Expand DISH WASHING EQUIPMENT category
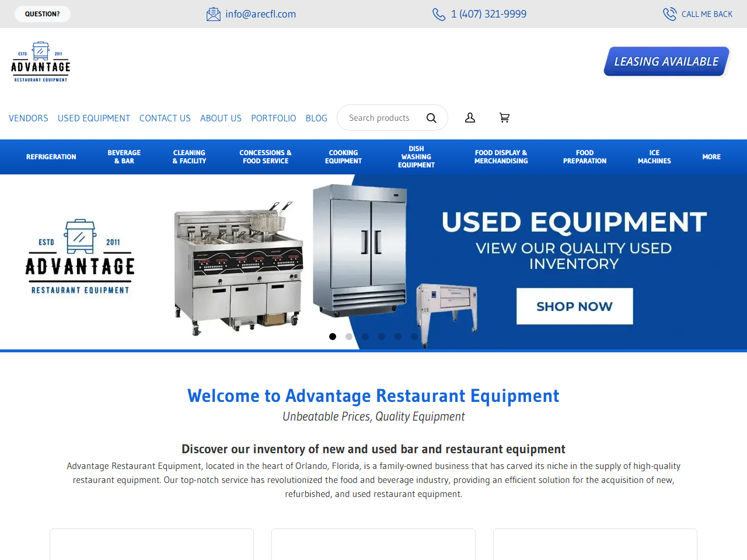This screenshot has width=747, height=560. (416, 157)
